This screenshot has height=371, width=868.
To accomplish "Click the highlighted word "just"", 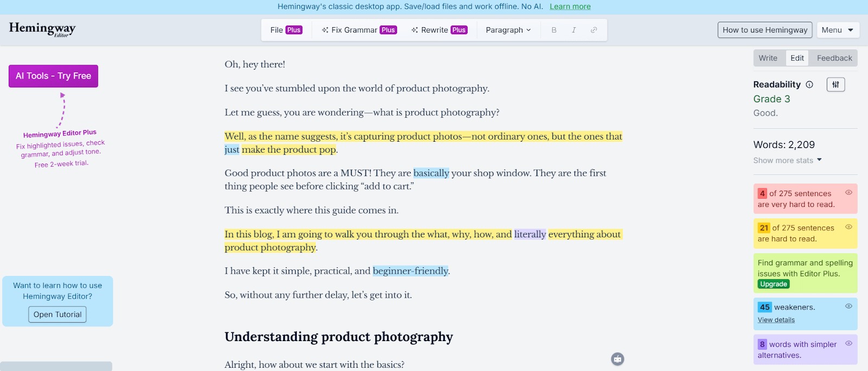I will click(232, 149).
